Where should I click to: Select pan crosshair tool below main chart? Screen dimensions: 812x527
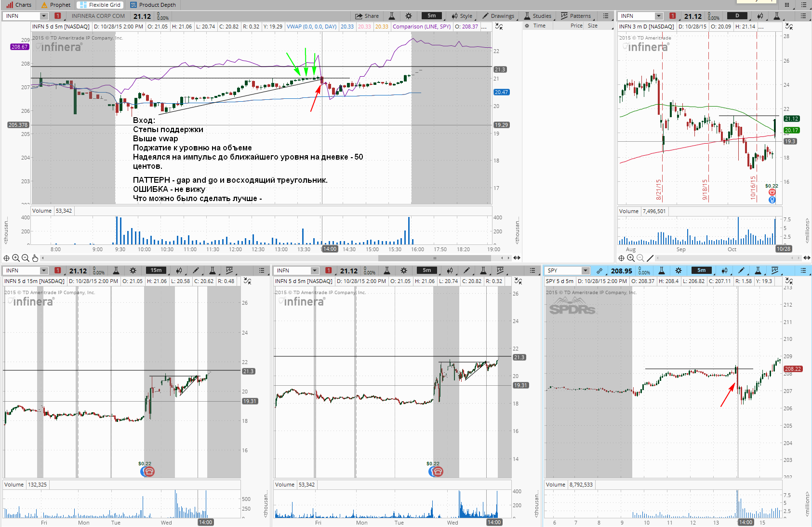(x=7, y=258)
